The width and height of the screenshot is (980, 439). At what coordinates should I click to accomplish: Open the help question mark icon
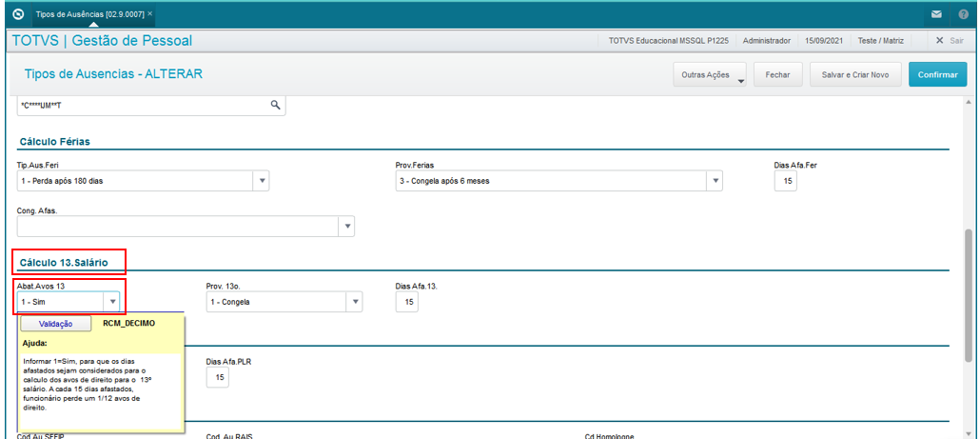pos(963,13)
